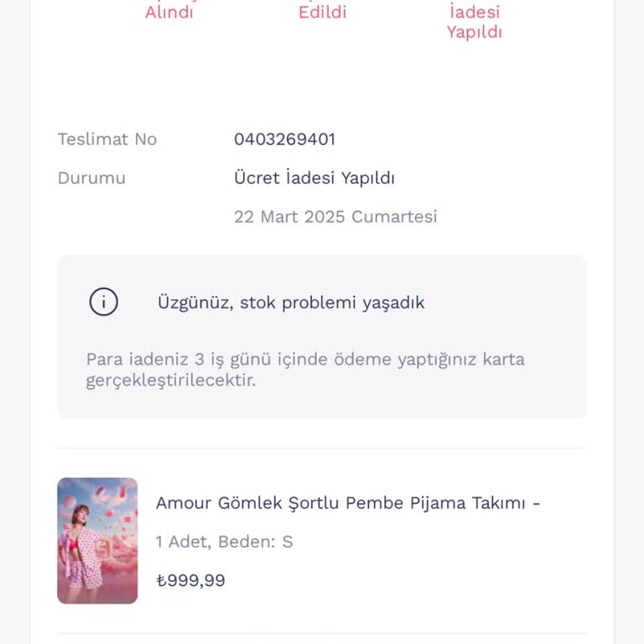Tap the Üzgünüz, stok problemi yaşadık message
644x644 pixels.
tap(291, 303)
